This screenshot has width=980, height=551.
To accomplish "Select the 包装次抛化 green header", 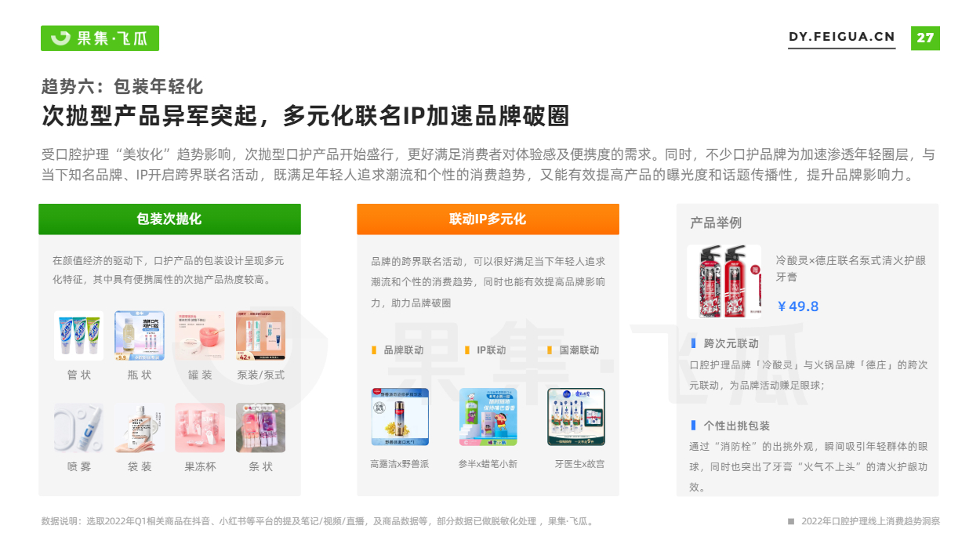I will tap(169, 219).
